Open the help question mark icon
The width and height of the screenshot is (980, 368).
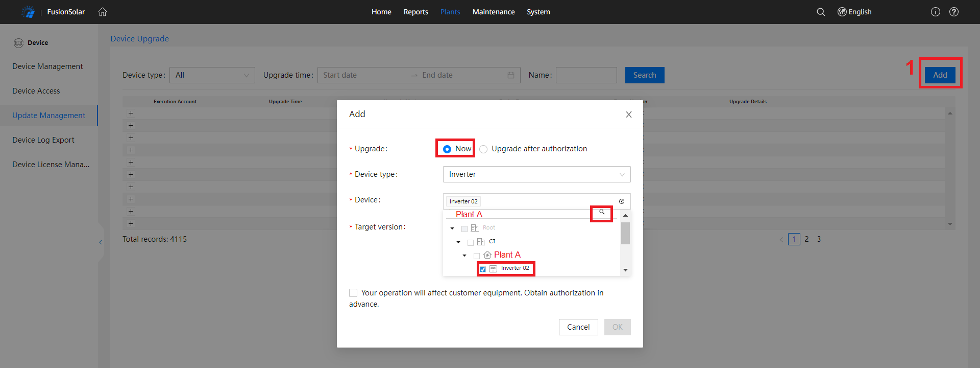[x=954, y=12]
